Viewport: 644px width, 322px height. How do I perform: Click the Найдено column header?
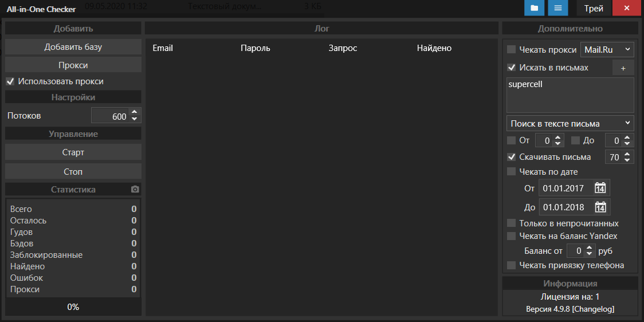click(434, 48)
